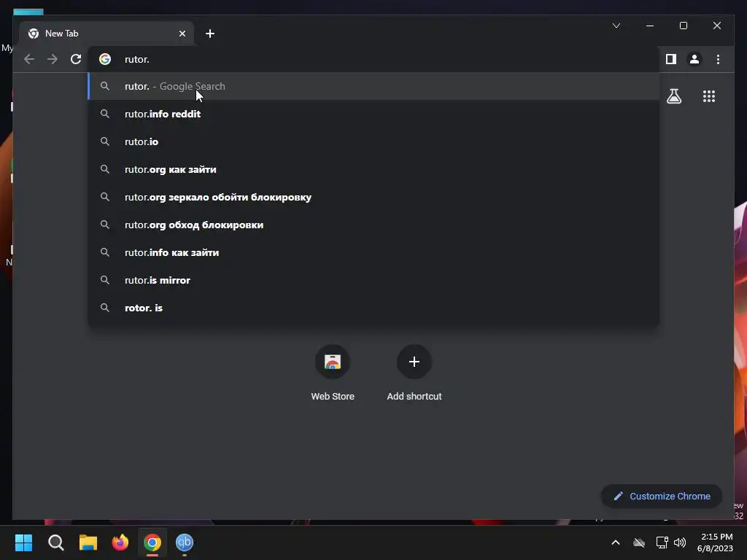Viewport: 747px width, 560px height.
Task: Open the Chrome profile menu
Action: pos(694,59)
